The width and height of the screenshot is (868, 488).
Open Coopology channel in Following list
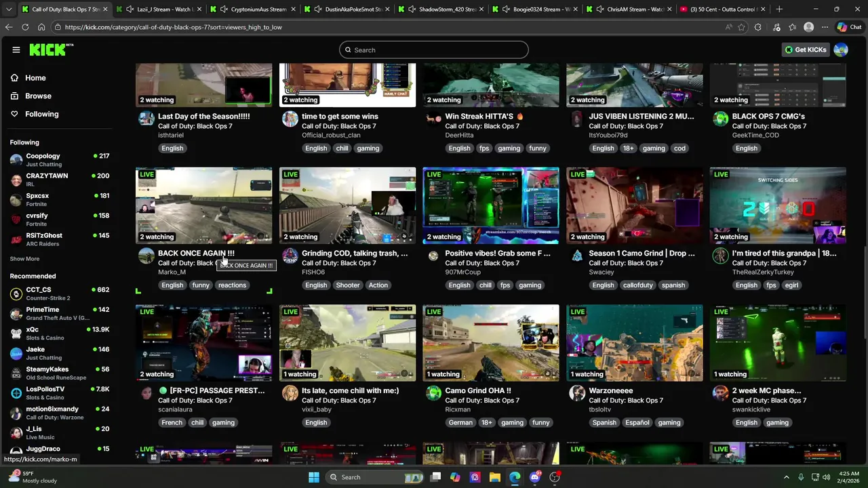click(60, 160)
